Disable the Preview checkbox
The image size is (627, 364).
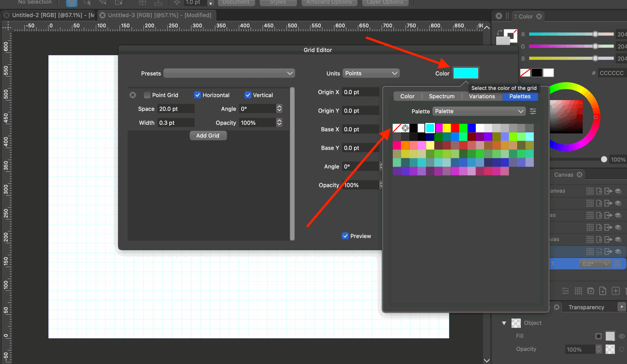(345, 236)
